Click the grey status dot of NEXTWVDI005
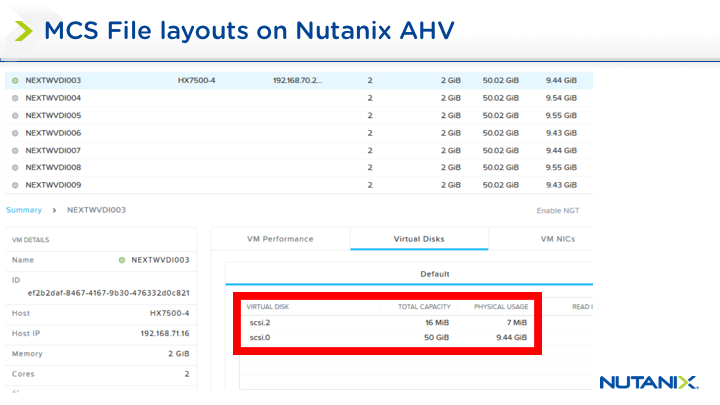 (x=15, y=115)
